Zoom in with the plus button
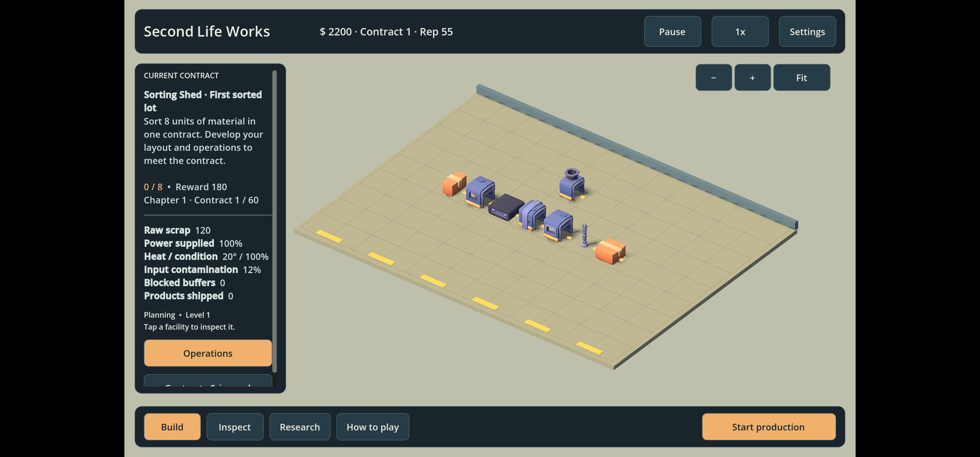 (x=752, y=78)
